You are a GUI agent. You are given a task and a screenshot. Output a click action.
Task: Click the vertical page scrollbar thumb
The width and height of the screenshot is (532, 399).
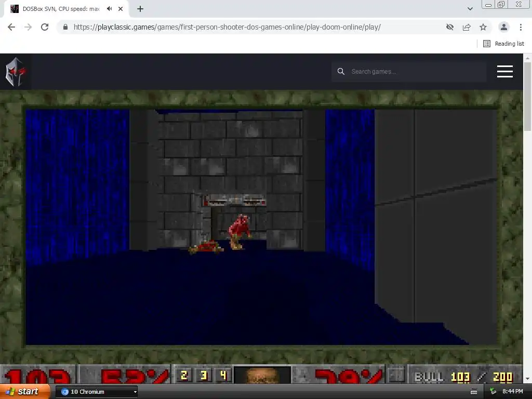[527, 96]
